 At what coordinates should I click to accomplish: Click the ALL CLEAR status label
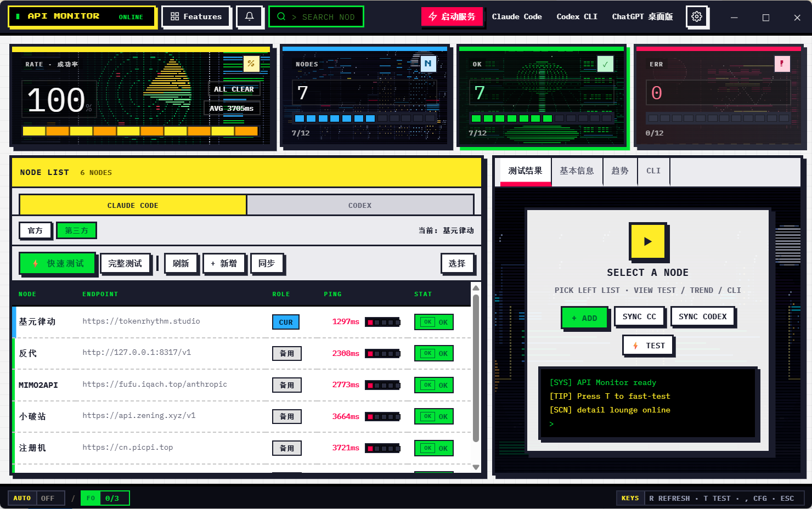coord(234,89)
